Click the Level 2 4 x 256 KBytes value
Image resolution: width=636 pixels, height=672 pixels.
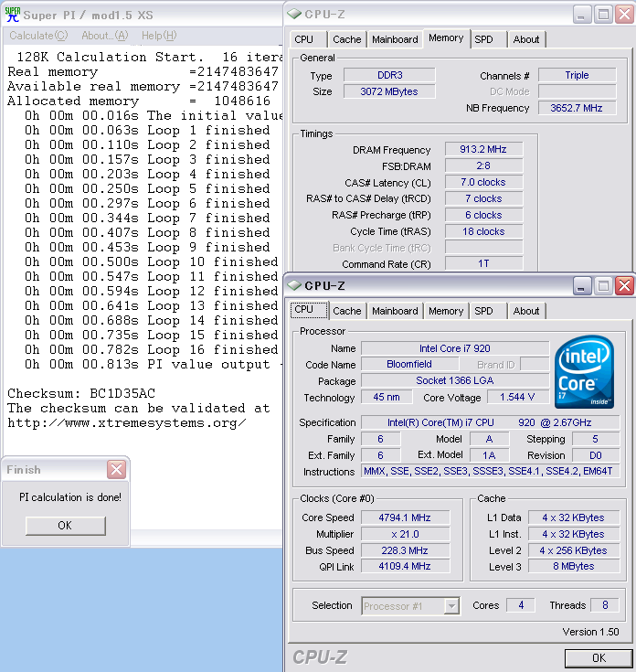pyautogui.click(x=574, y=550)
